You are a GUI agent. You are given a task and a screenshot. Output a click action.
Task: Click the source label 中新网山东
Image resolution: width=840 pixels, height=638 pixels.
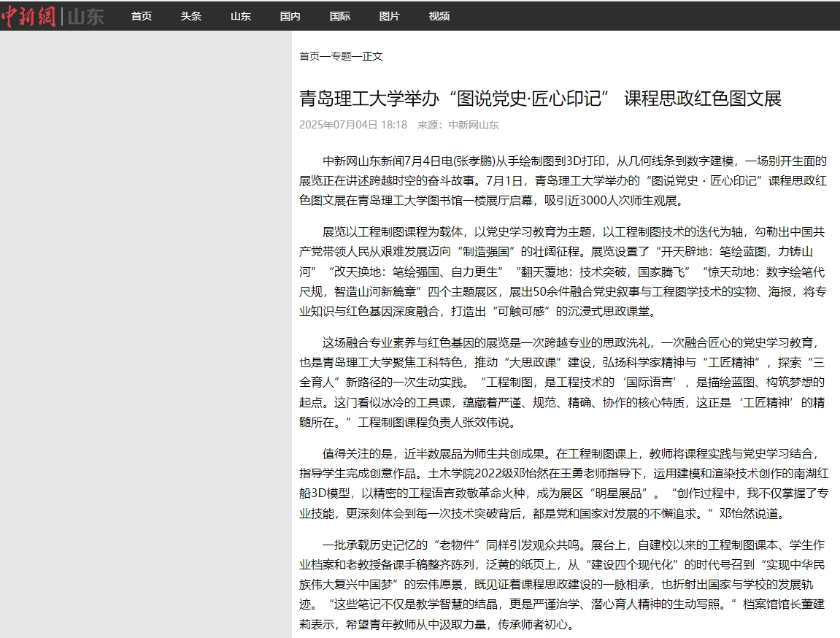(473, 125)
